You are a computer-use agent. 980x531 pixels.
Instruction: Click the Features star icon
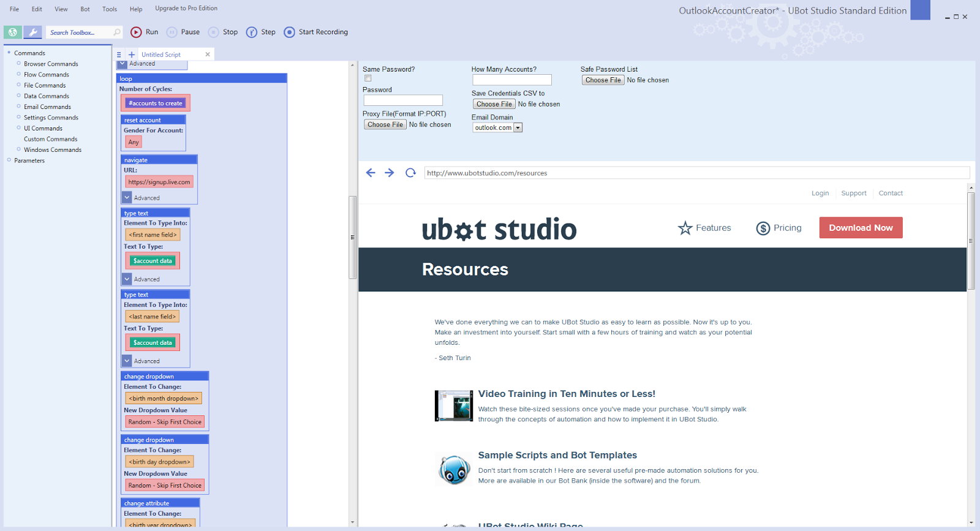[685, 228]
